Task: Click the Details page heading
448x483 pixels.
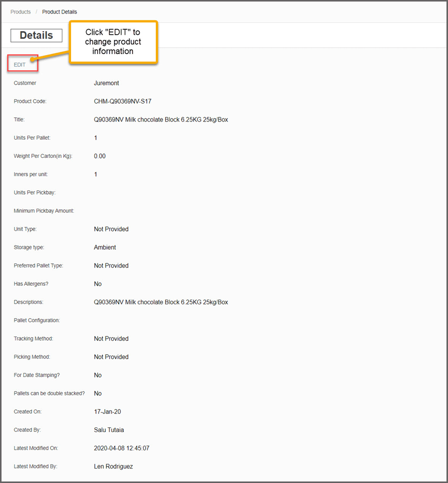Action: (x=36, y=35)
